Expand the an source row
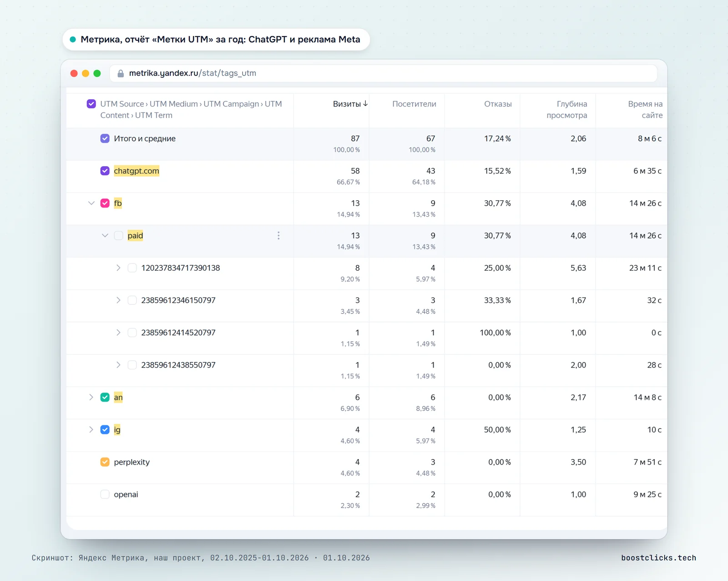Image resolution: width=728 pixels, height=581 pixels. 91,397
